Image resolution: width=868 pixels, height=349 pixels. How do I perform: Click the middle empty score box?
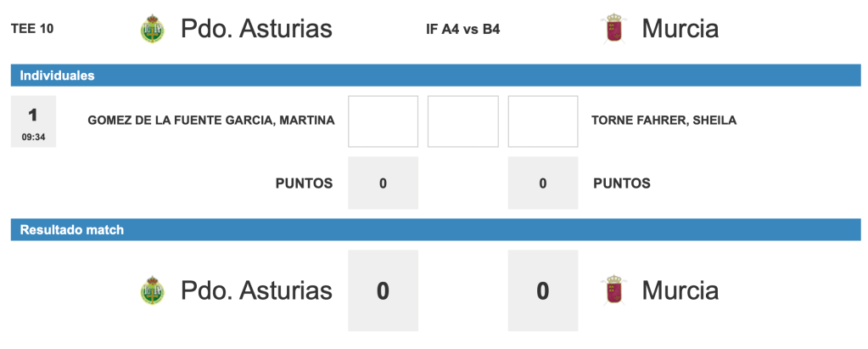coord(462,121)
